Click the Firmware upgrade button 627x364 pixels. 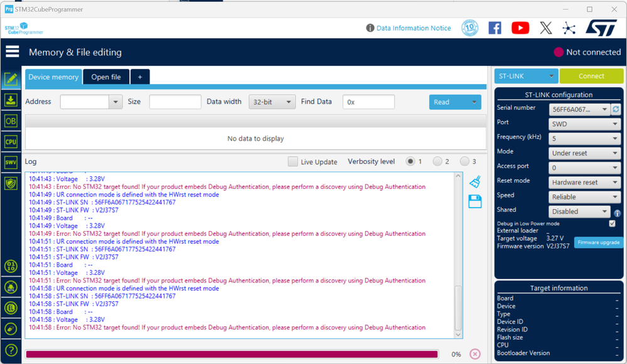pos(599,242)
